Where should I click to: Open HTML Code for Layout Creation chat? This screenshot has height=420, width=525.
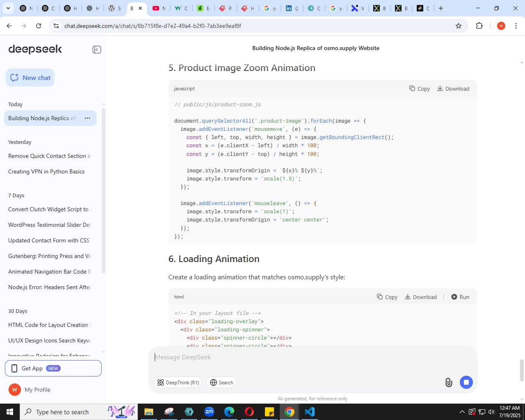click(x=50, y=325)
